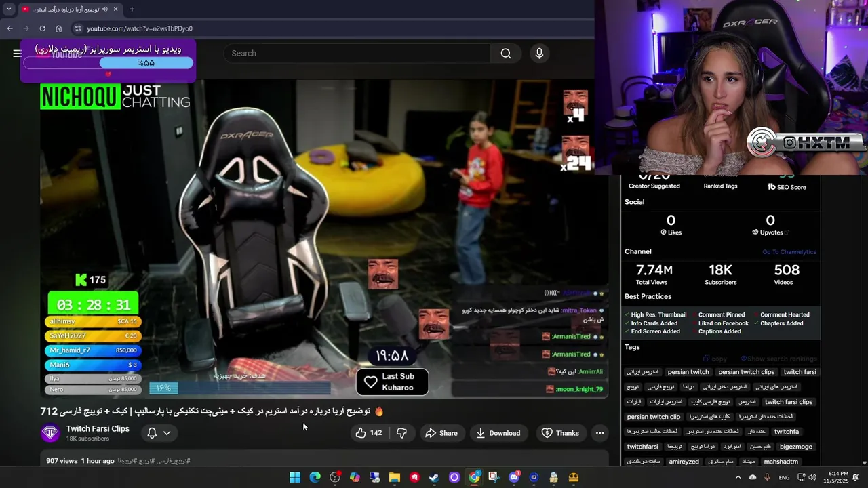Launch Microsoft Edge from taskbar

[x=315, y=477]
